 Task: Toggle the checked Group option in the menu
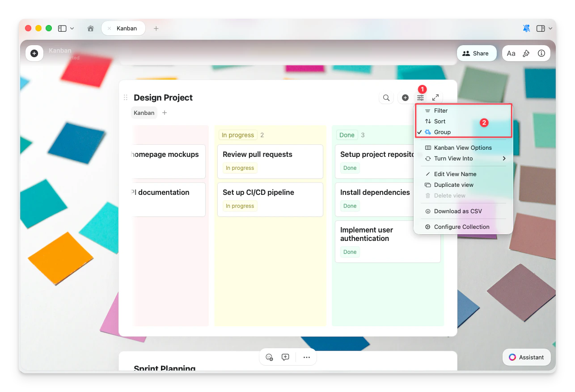click(x=442, y=132)
